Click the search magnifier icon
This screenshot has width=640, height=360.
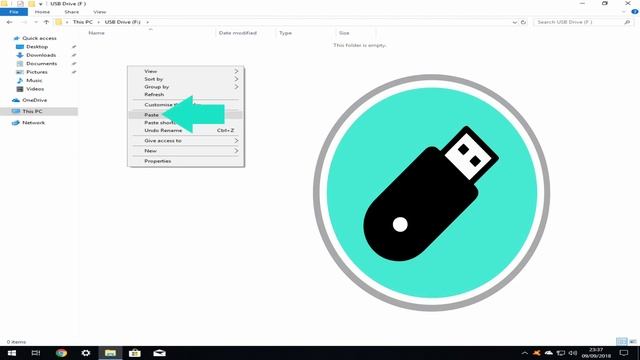click(x=627, y=22)
